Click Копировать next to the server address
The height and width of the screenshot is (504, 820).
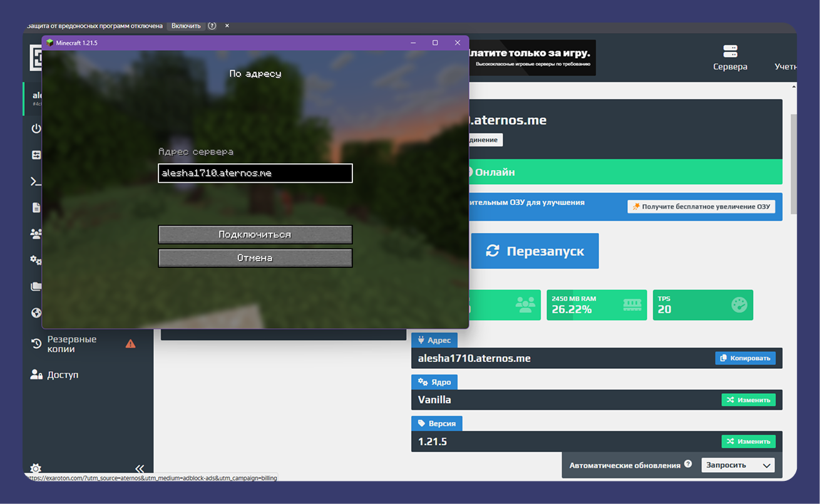pyautogui.click(x=745, y=358)
